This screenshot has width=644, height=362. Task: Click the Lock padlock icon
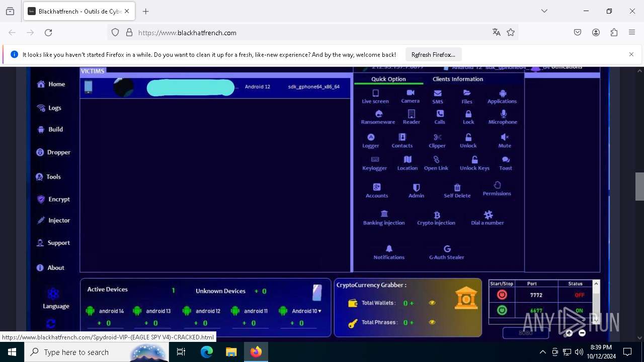468,114
